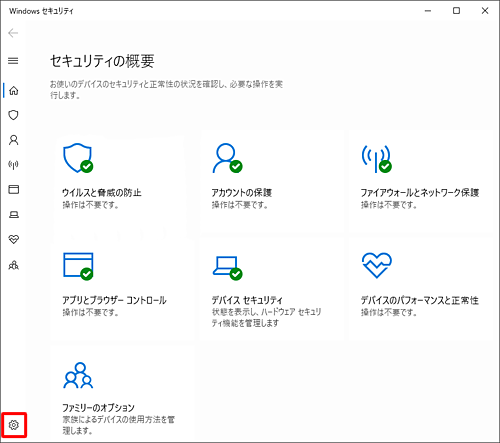Open ファイアウォールとネットワーク保護 title link
500x443 pixels.
420,192
